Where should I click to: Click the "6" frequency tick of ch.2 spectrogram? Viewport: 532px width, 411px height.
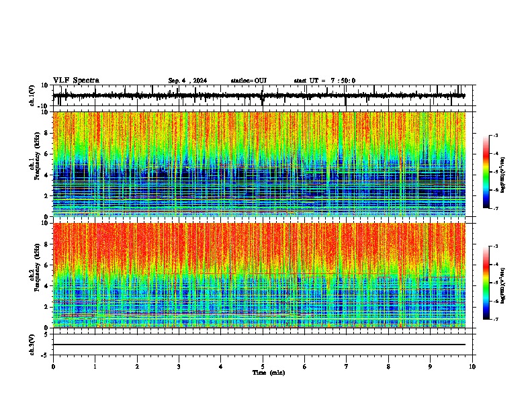click(46, 265)
